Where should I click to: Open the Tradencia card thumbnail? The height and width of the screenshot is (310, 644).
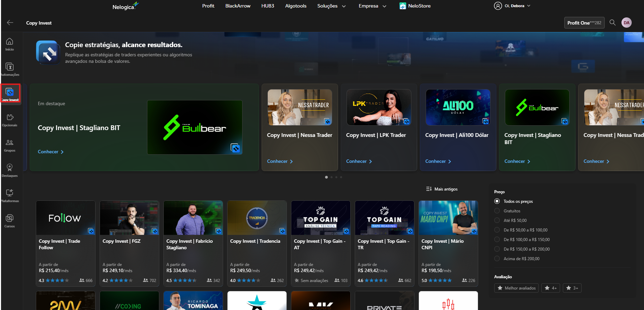(257, 218)
